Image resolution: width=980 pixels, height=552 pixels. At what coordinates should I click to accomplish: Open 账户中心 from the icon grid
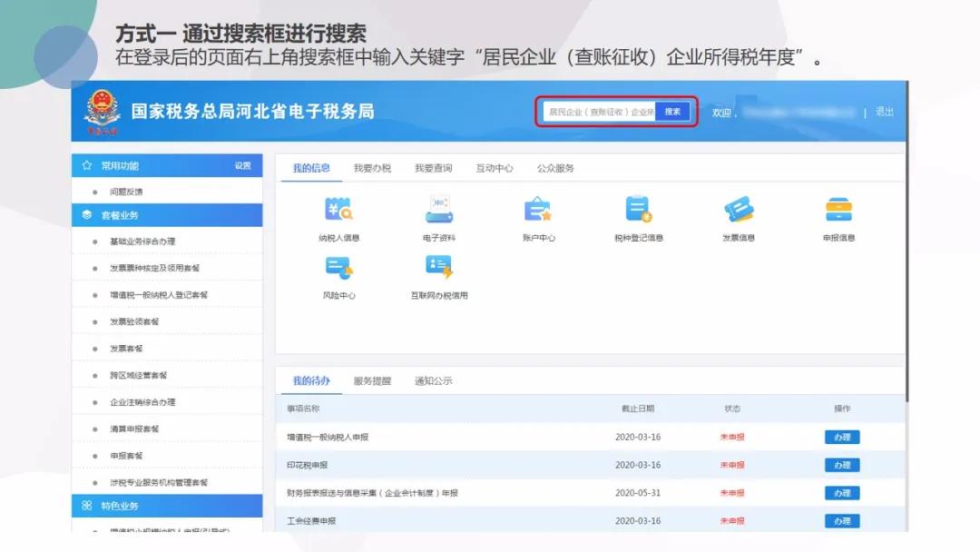tap(539, 218)
